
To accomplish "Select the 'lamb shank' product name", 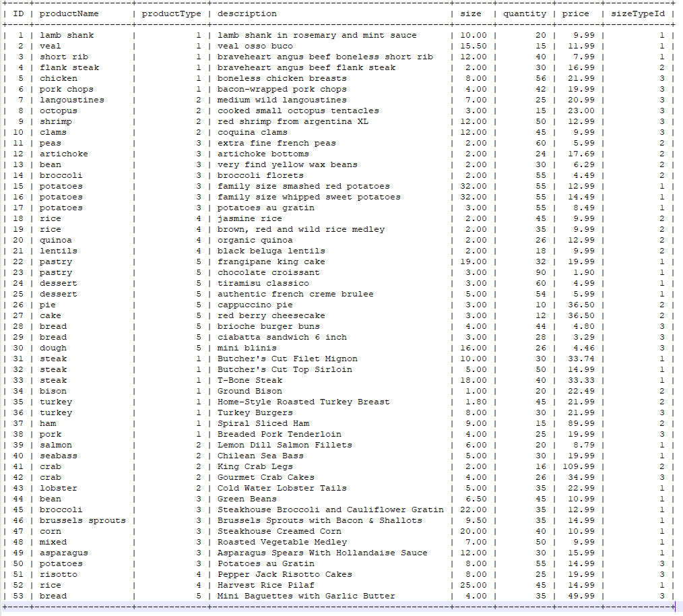I will pyautogui.click(x=67, y=35).
